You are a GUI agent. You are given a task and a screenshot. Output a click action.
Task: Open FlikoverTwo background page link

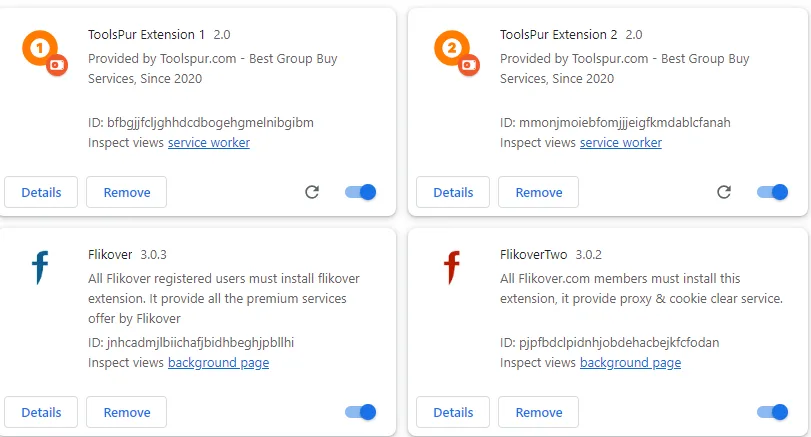click(x=630, y=363)
